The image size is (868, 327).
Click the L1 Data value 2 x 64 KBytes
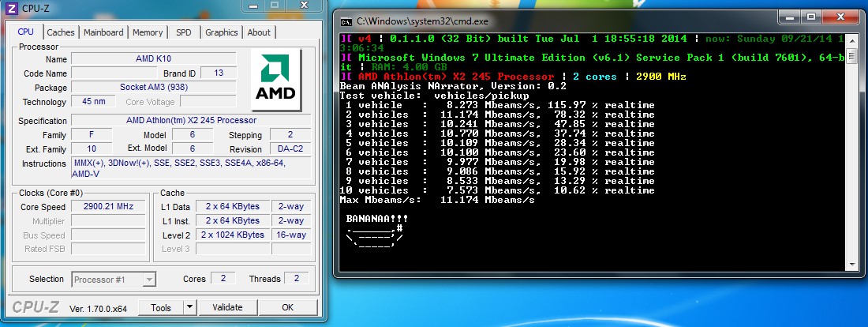[233, 206]
